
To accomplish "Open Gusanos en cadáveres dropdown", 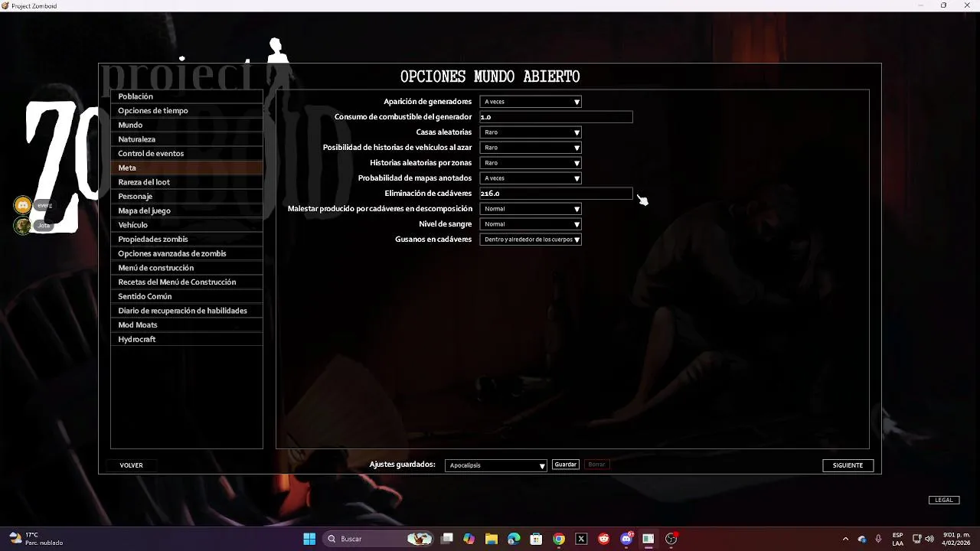I will (x=531, y=240).
